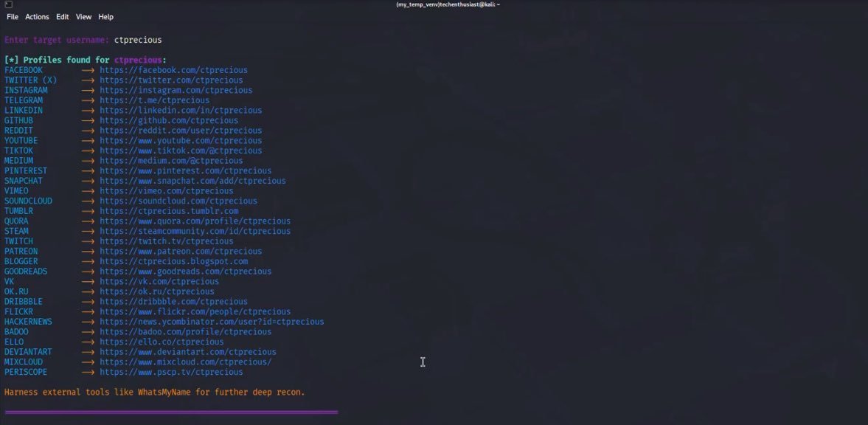This screenshot has width=868, height=425.
Task: Open the patreon.com/ctprecious link
Action: click(181, 251)
